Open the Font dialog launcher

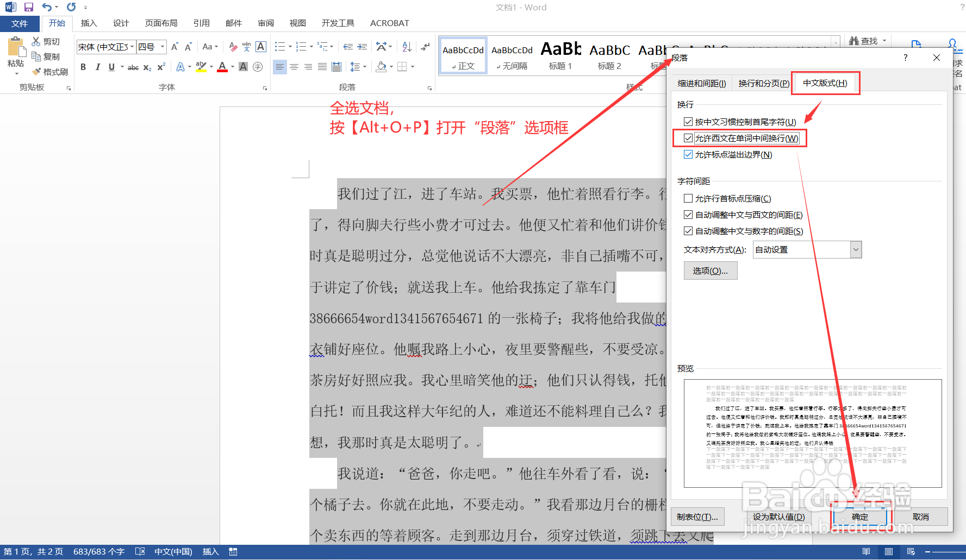coord(265,88)
